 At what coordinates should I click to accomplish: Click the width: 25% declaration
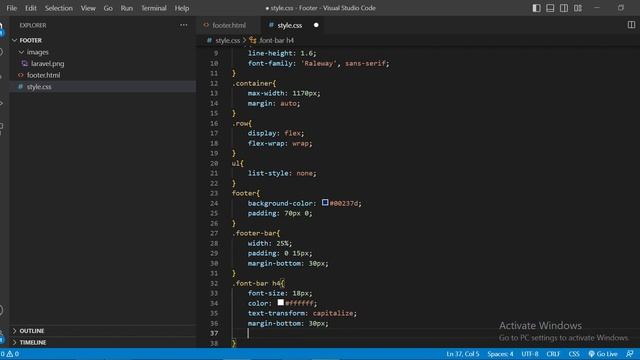point(270,243)
